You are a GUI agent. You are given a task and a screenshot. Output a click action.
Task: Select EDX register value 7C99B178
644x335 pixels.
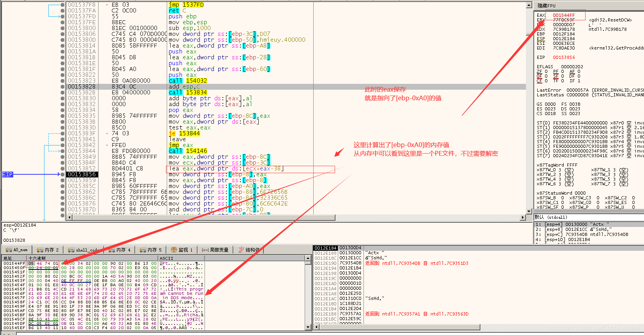pyautogui.click(x=564, y=29)
